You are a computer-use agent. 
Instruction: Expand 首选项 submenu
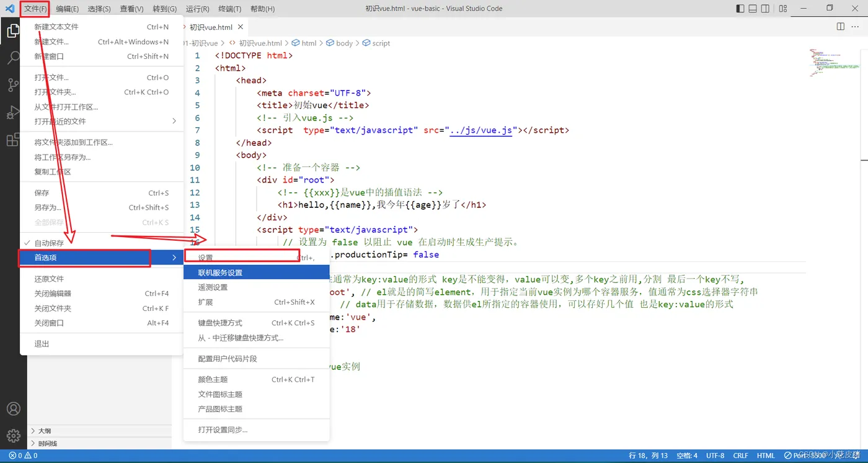[102, 258]
